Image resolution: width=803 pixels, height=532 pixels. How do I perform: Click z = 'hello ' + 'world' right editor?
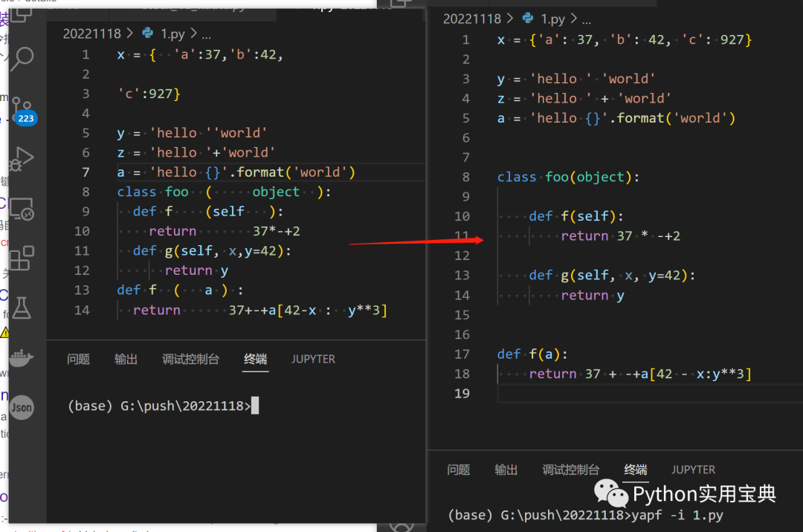point(584,98)
